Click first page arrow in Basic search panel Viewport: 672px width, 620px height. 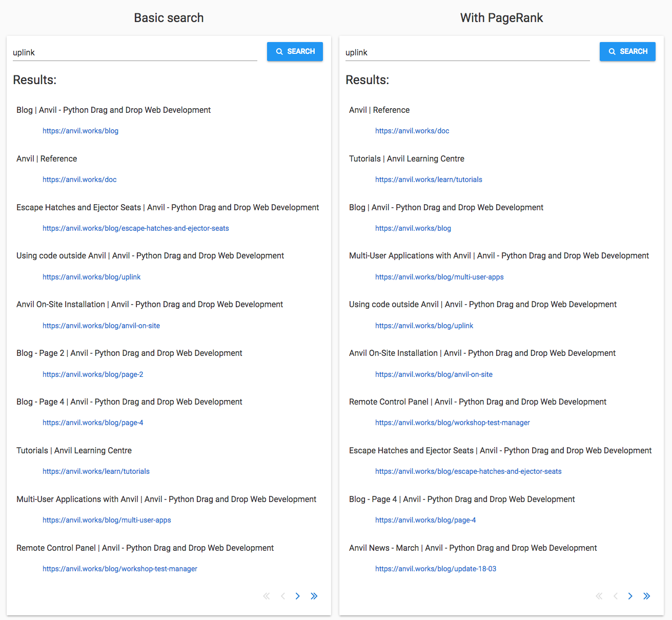(267, 596)
